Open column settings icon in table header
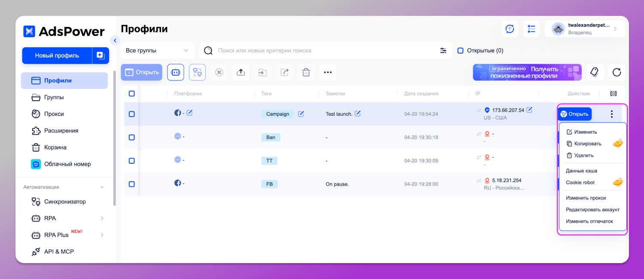 [x=613, y=93]
